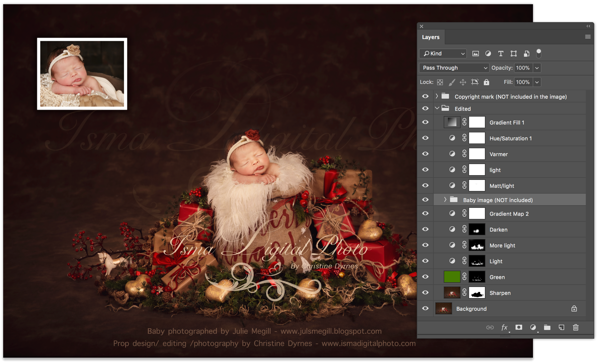Select the Hue/Saturation 1 adjustment icon
Image resolution: width=599 pixels, height=364 pixels.
452,138
